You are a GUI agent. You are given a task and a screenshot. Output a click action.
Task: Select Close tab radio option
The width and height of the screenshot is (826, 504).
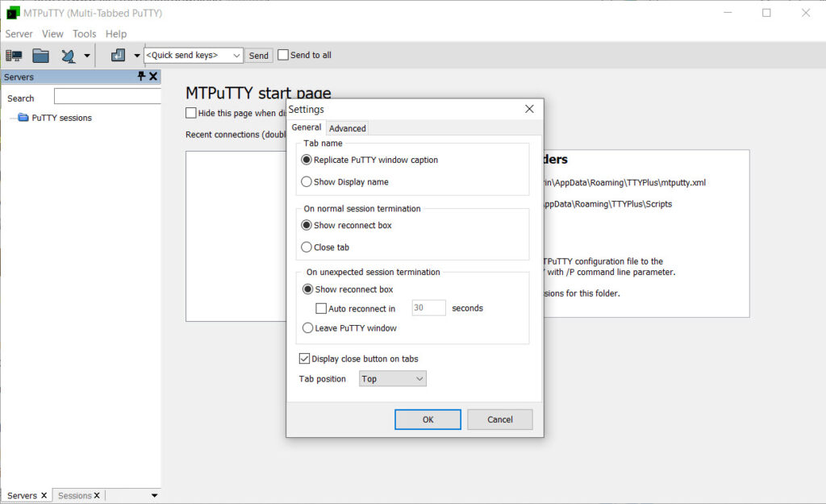coord(307,248)
